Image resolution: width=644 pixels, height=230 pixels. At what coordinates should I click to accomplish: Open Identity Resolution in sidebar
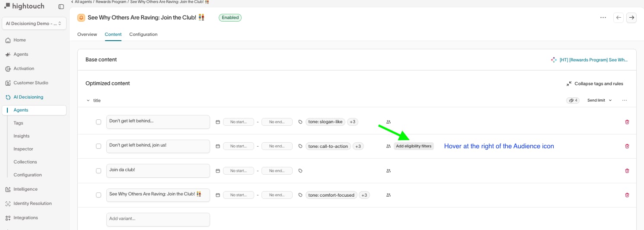pos(32,203)
